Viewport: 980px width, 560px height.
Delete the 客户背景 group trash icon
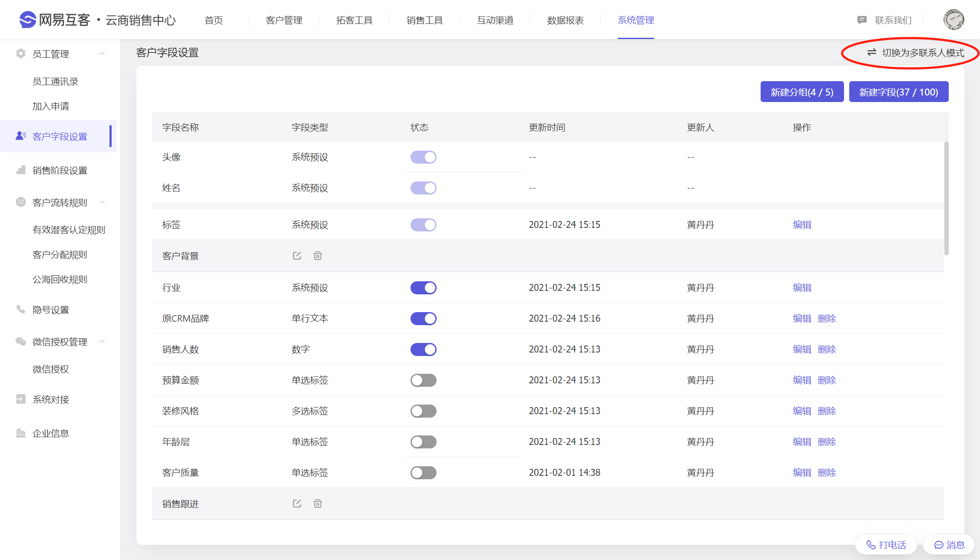tap(318, 256)
